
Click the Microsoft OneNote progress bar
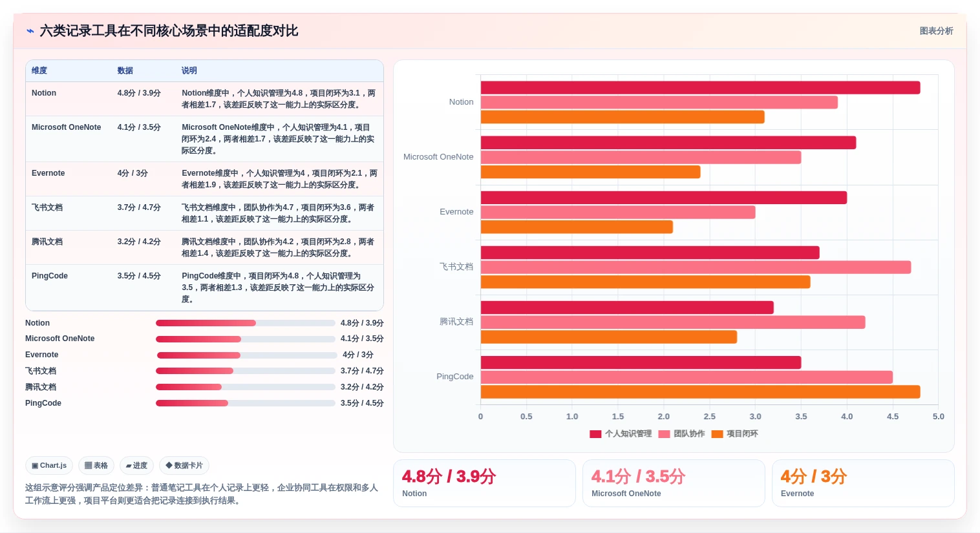point(246,339)
